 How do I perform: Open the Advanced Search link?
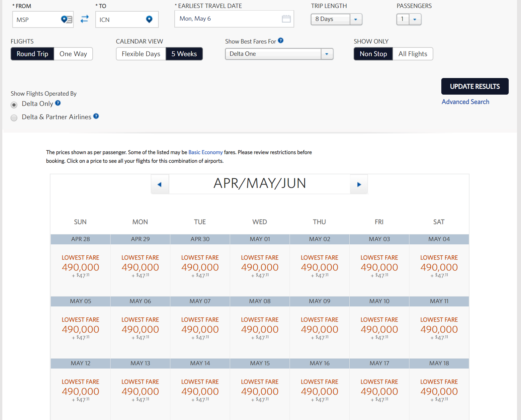(x=465, y=102)
